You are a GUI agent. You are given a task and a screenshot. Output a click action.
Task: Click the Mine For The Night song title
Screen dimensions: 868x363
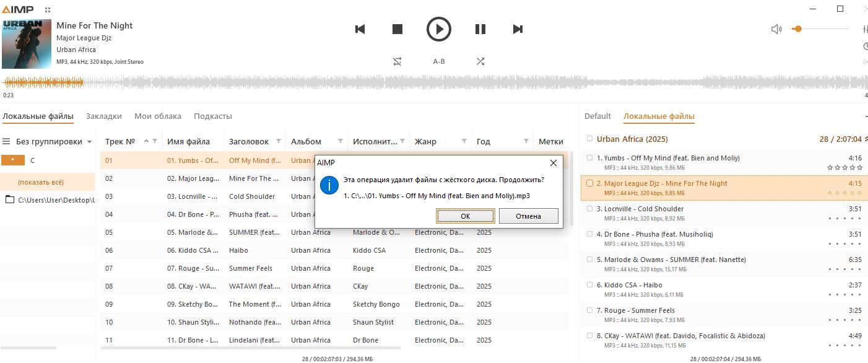point(95,25)
